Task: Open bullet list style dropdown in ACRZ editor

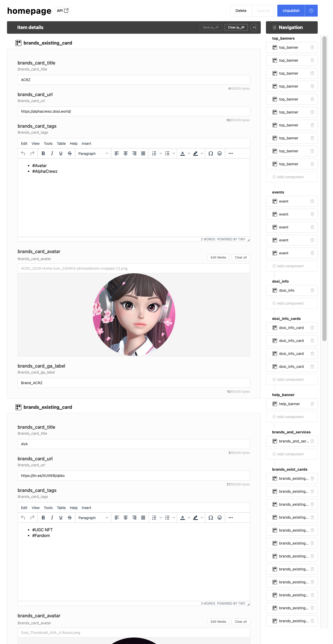Action: tap(174, 153)
